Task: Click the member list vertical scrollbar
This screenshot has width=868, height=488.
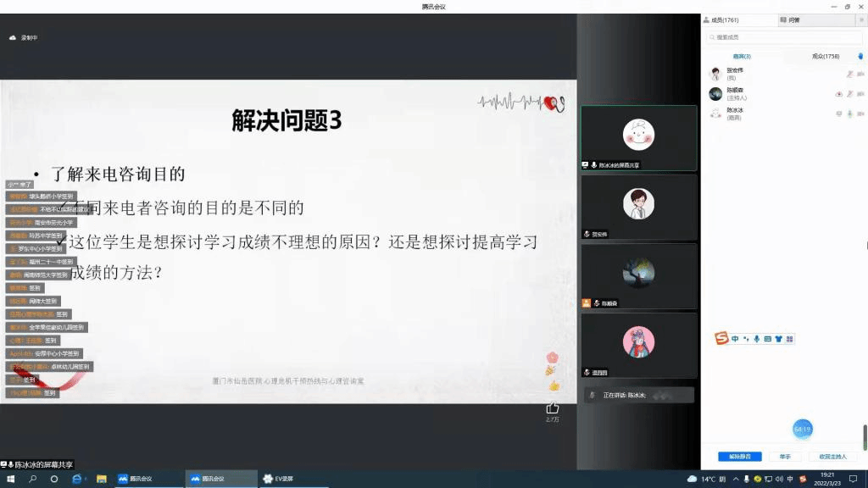Action: point(865,436)
